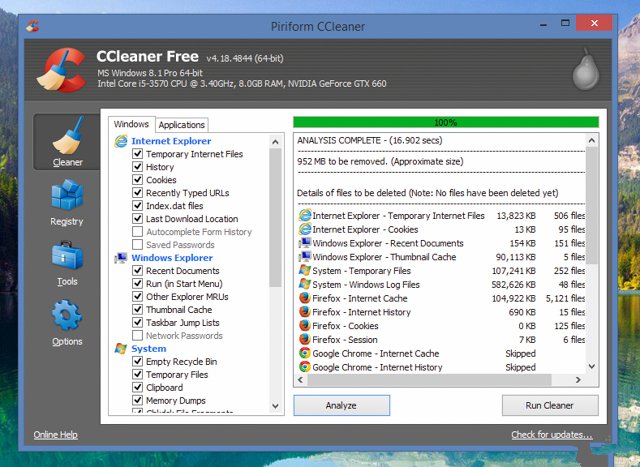Screen dimensions: 640x467
Task: Click the icon beside System - Temporary Files
Action: pyautogui.click(x=305, y=270)
